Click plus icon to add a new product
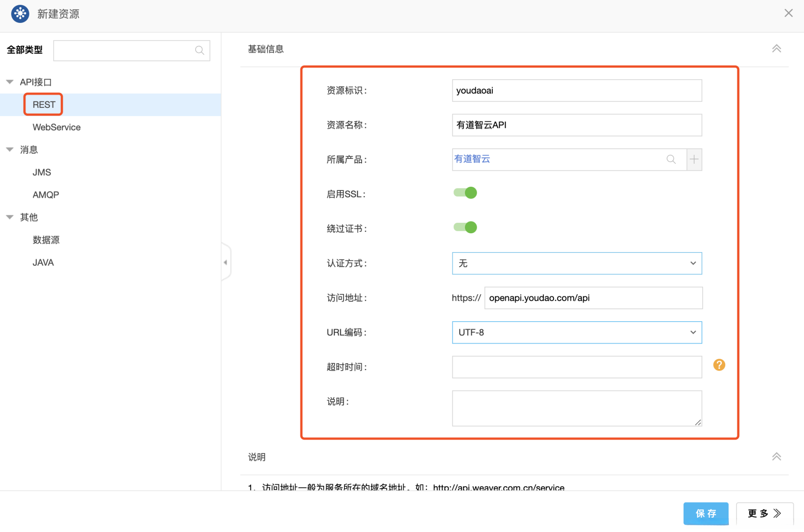This screenshot has height=532, width=804. click(694, 159)
